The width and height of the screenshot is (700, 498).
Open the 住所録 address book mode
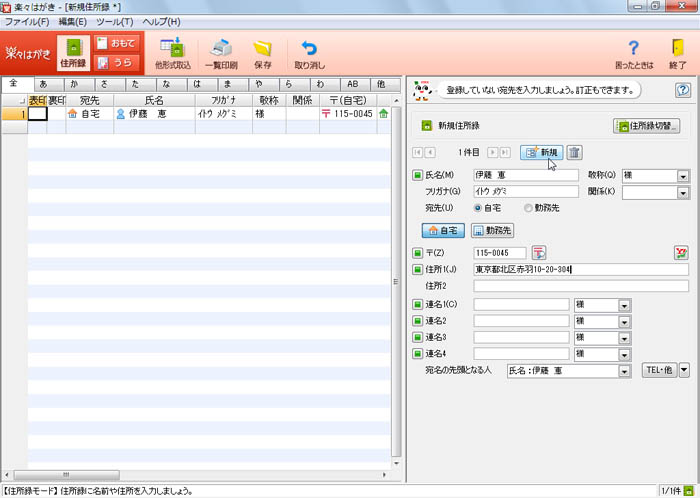72,52
